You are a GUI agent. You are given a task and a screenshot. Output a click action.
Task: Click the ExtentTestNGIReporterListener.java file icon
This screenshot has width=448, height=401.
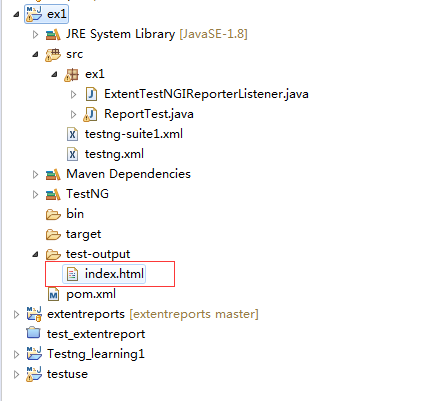click(91, 94)
